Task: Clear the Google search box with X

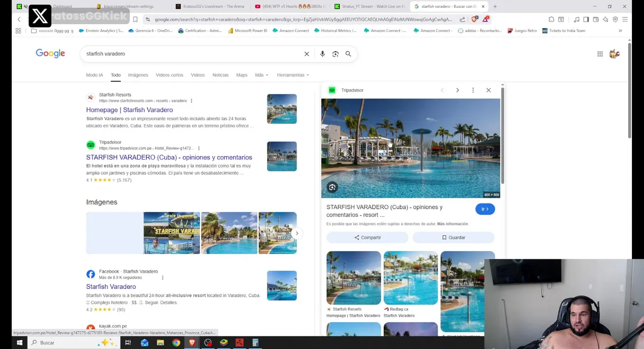Action: point(307,54)
